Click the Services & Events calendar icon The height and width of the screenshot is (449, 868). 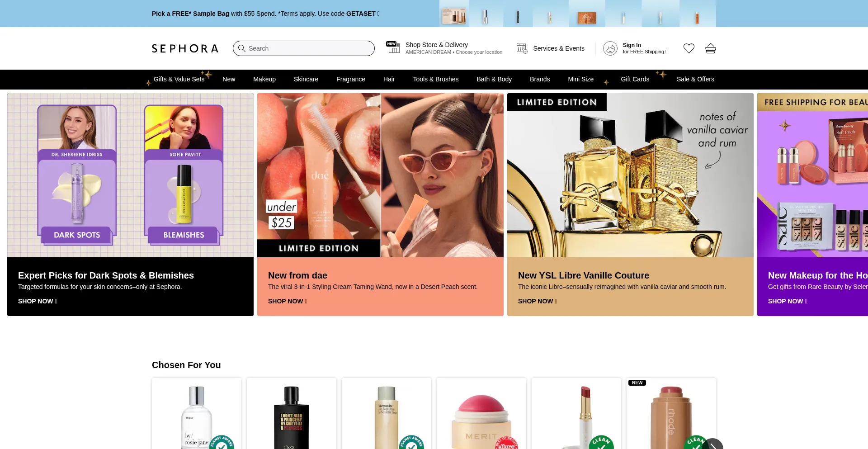click(522, 48)
